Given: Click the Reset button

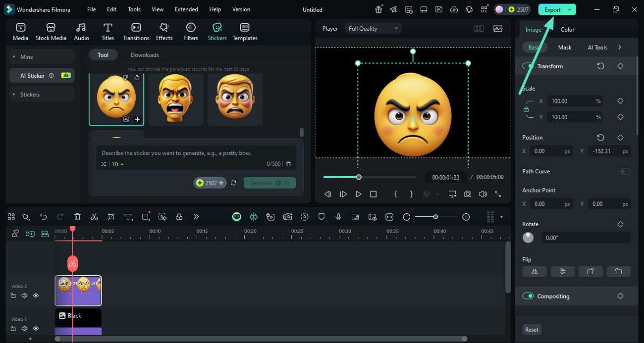Looking at the screenshot, I should [532, 330].
